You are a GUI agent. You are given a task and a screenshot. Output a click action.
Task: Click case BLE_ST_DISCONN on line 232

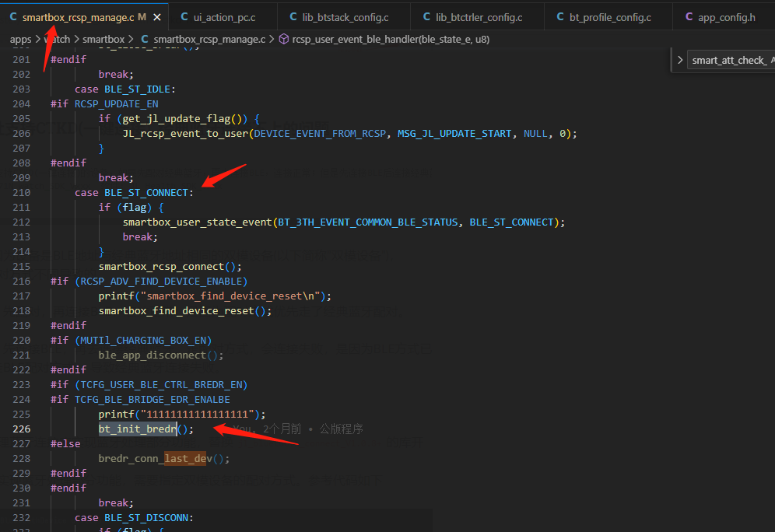[134, 518]
